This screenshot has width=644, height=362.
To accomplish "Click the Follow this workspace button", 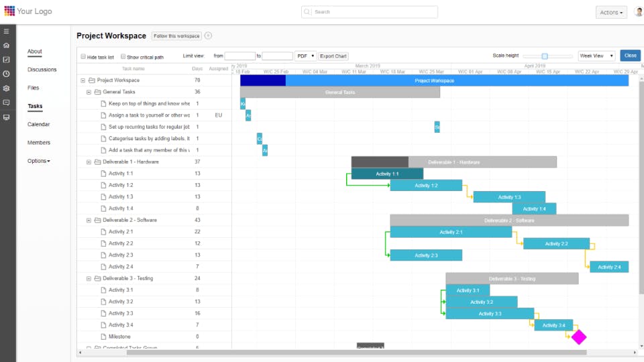I will 176,36.
